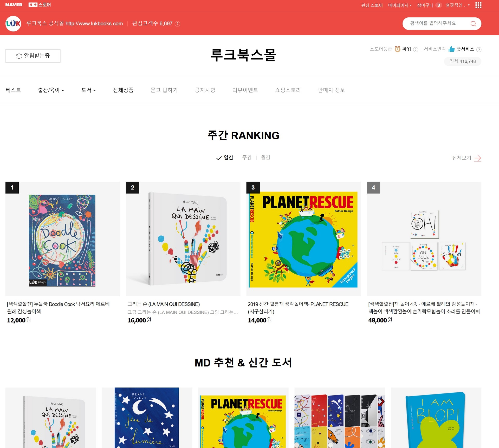The width and height of the screenshot is (499, 448).
Task: Open the 전체상품 menu tab
Action: pyautogui.click(x=123, y=90)
